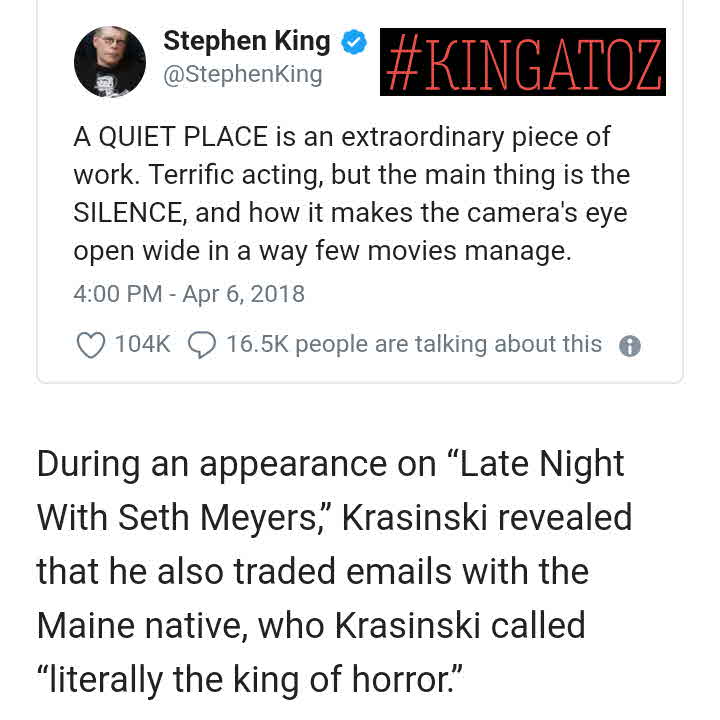Screen dimensions: 720x720
Task: Click the 'open wide in a way' tweet line
Action: click(x=191, y=251)
